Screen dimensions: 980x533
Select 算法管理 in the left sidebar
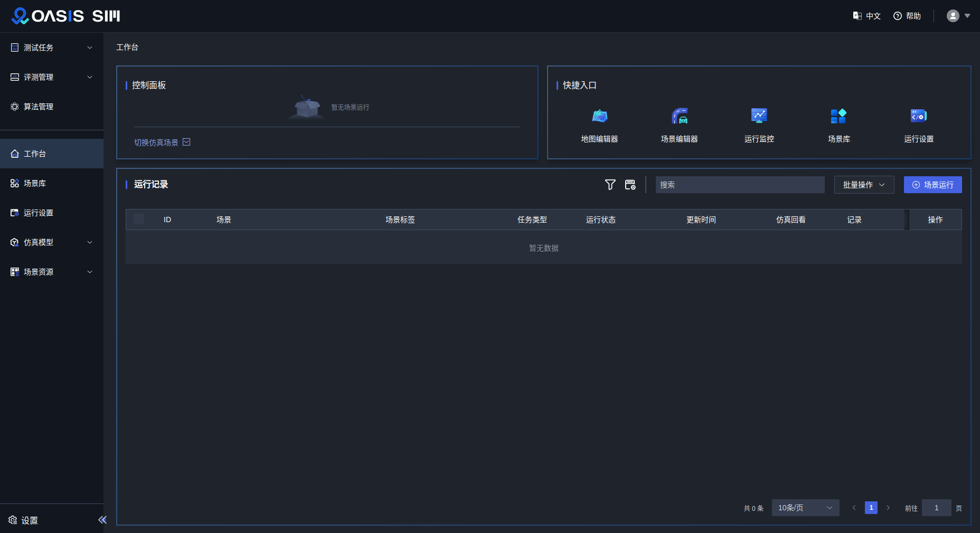(39, 107)
